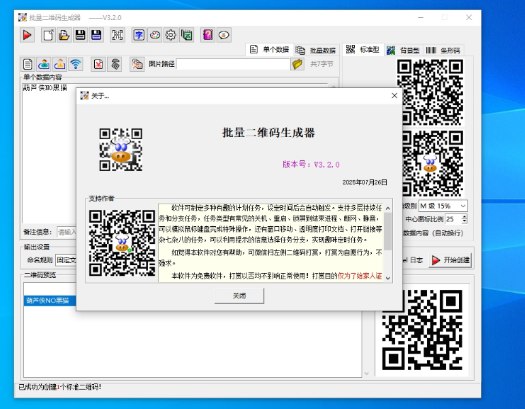Select the 标准型 QR code tab

[x=363, y=50]
